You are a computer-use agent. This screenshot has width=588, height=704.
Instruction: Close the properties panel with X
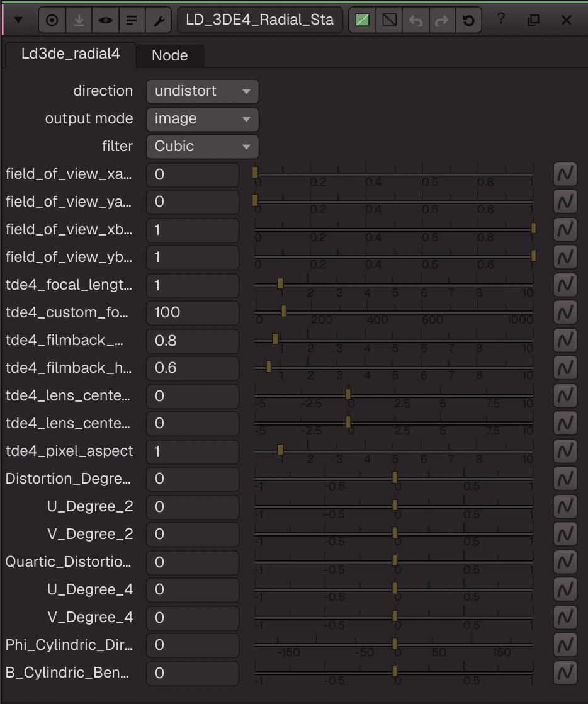[567, 20]
